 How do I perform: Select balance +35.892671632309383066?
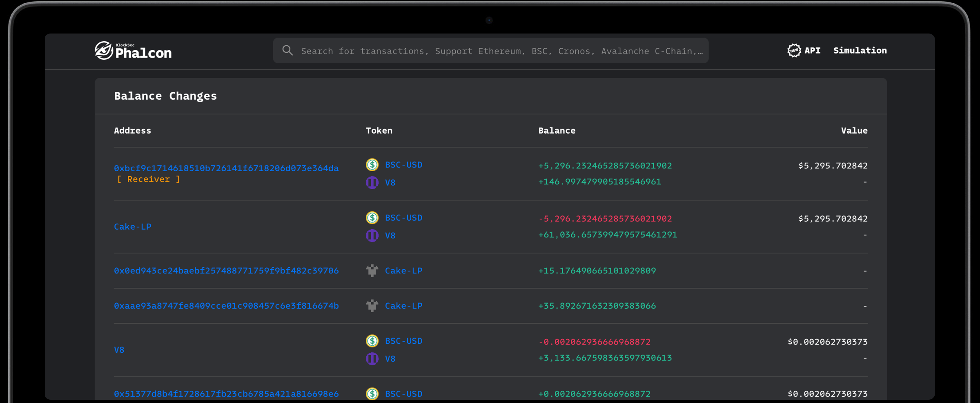597,306
